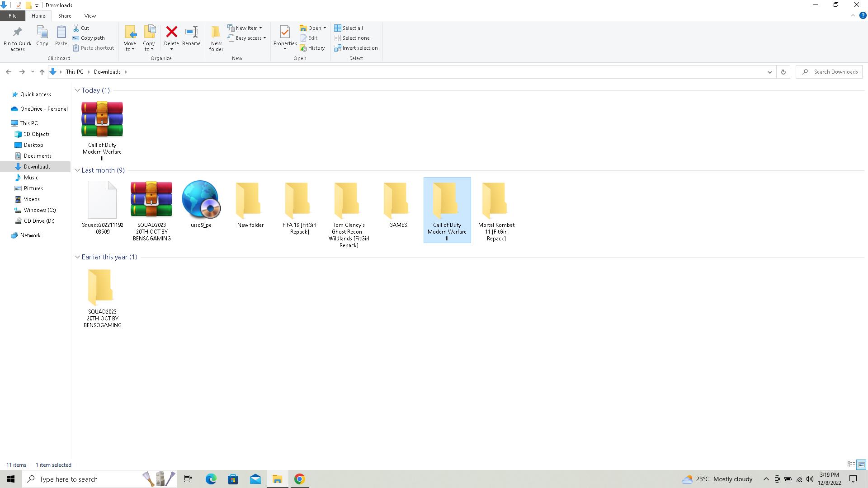Screen dimensions: 868x488
Task: Click the Properties icon in ribbon
Action: [285, 32]
